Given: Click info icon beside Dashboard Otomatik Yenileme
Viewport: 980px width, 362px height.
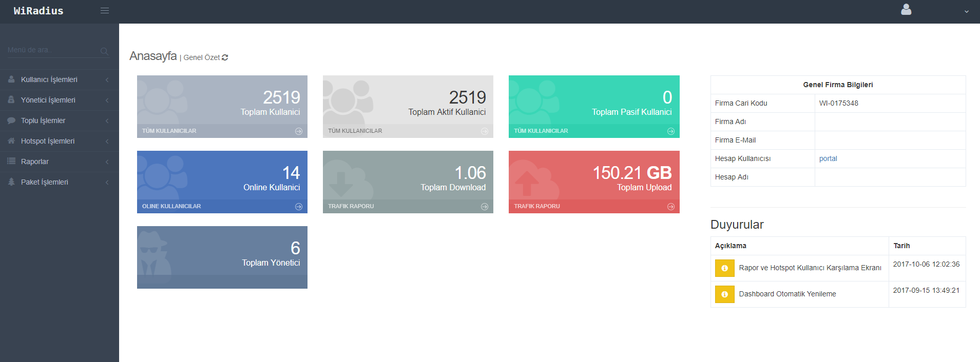Looking at the screenshot, I should pyautogui.click(x=724, y=294).
